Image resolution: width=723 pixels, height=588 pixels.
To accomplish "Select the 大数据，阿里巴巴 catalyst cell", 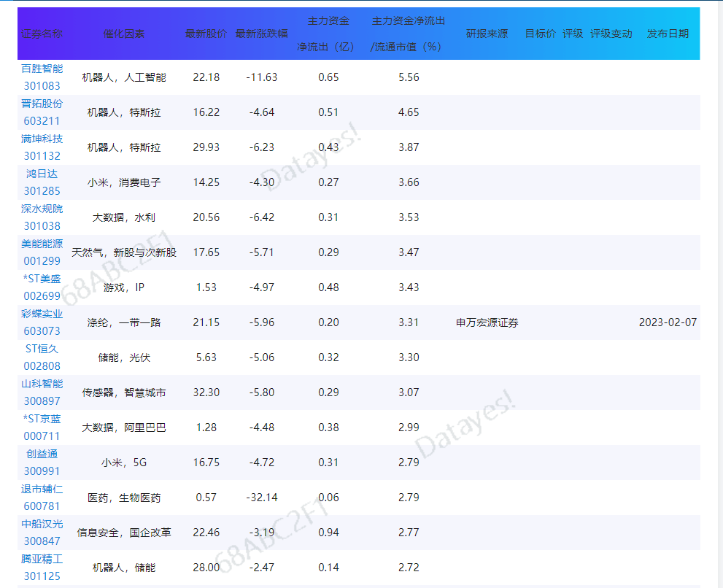I will [124, 428].
